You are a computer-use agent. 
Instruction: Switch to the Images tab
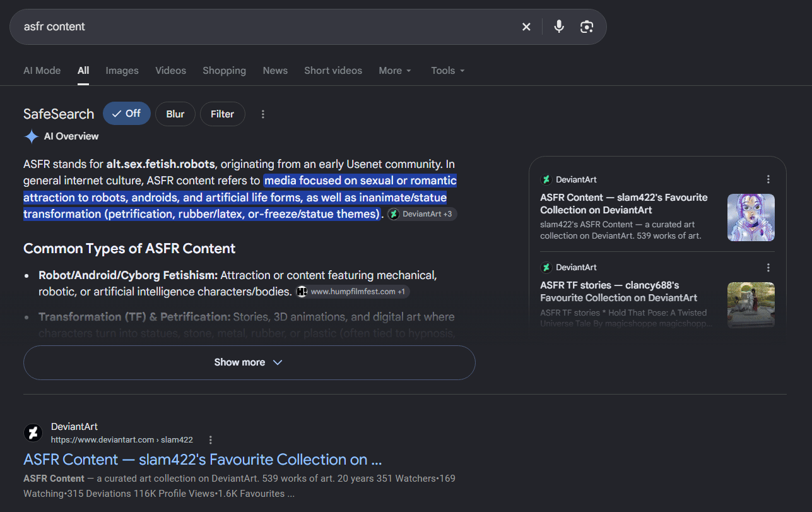(122, 71)
